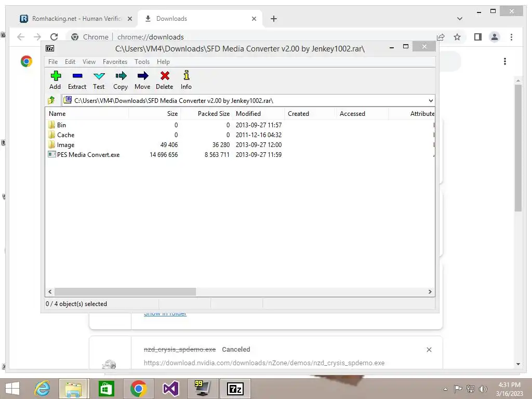Open the network tray icon
The width and height of the screenshot is (532, 399).
tap(471, 389)
